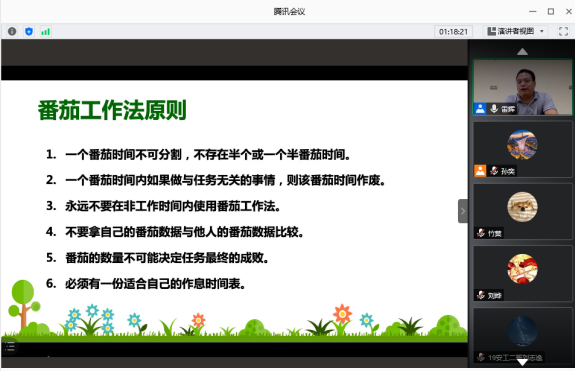Select 竹黄's dog avatar tile
Image resolution: width=576 pixels, height=372 pixels.
coord(523,212)
